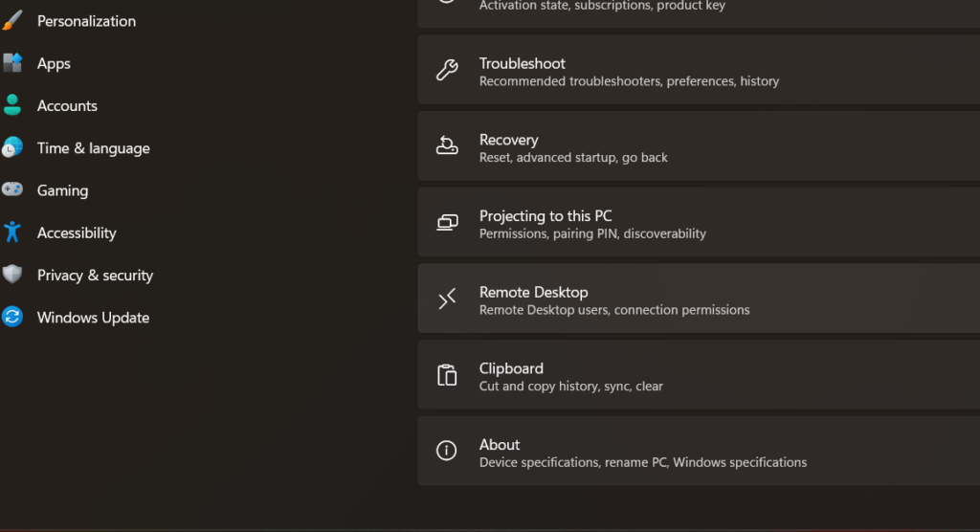Click the Privacy & security shield icon
This screenshot has height=532, width=980.
click(12, 276)
